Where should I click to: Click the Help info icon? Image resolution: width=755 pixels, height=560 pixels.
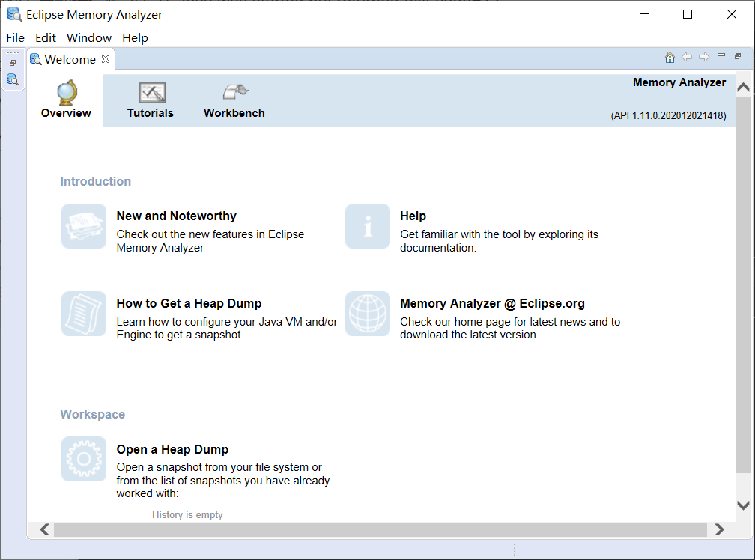point(367,226)
